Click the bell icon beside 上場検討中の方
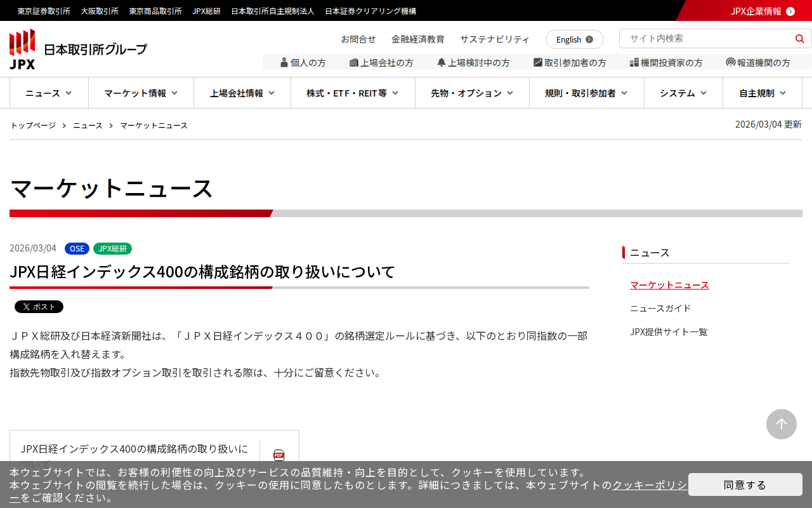Viewport: 812px width, 508px height. pos(442,62)
